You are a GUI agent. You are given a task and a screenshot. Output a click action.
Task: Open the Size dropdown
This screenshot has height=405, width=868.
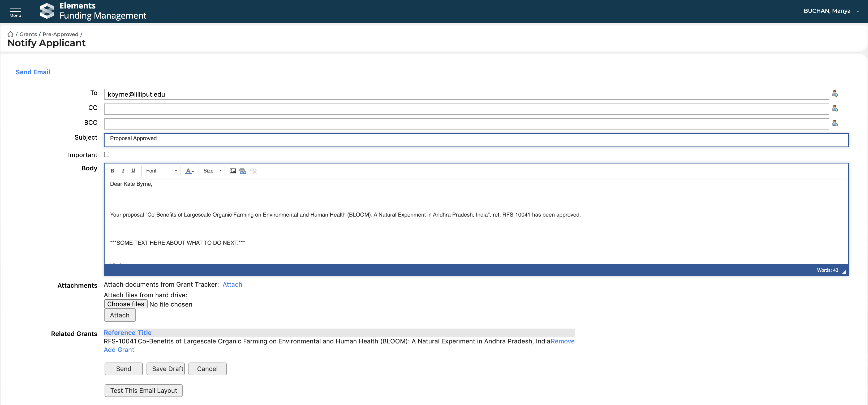[x=212, y=171]
